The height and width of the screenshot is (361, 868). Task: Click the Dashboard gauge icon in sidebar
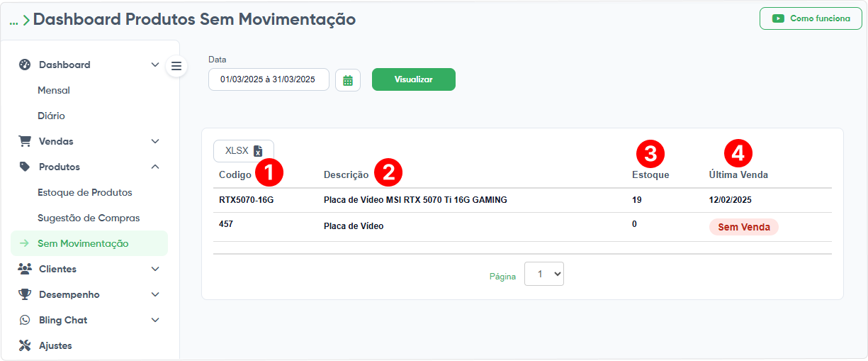pos(25,65)
